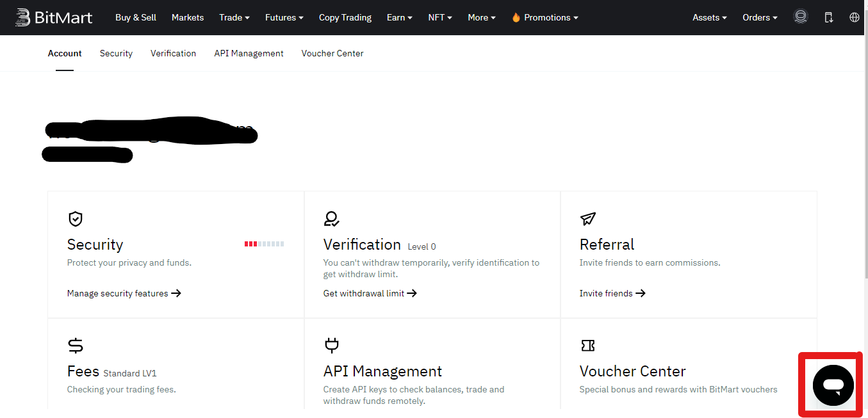Open the Orders dropdown
868x418 pixels.
click(x=760, y=17)
